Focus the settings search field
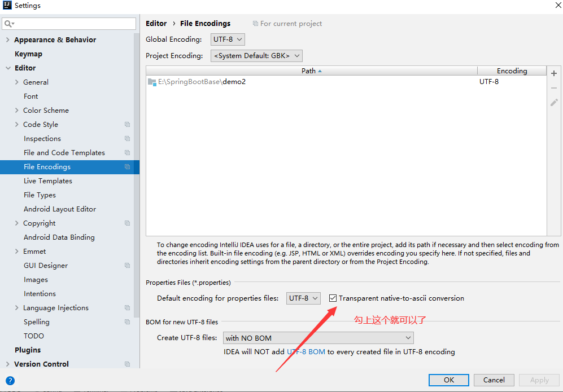The image size is (563, 392). tap(69, 24)
